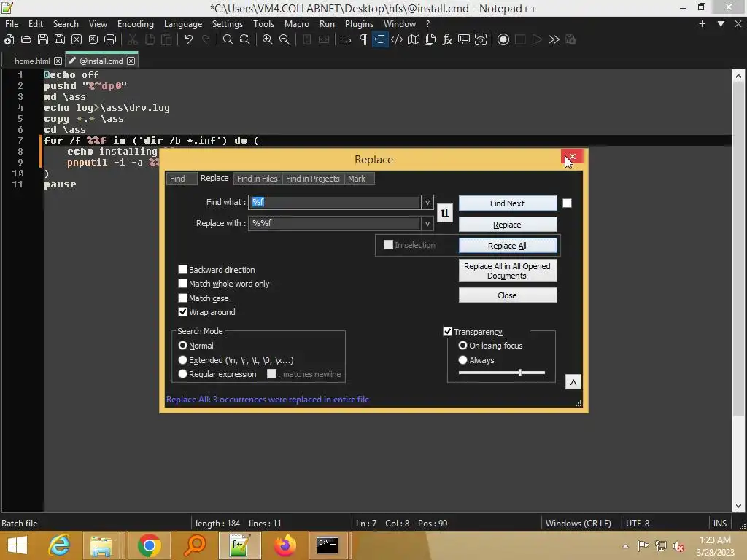Toggle Backward direction checkbox
The image size is (747, 560).
[182, 270]
